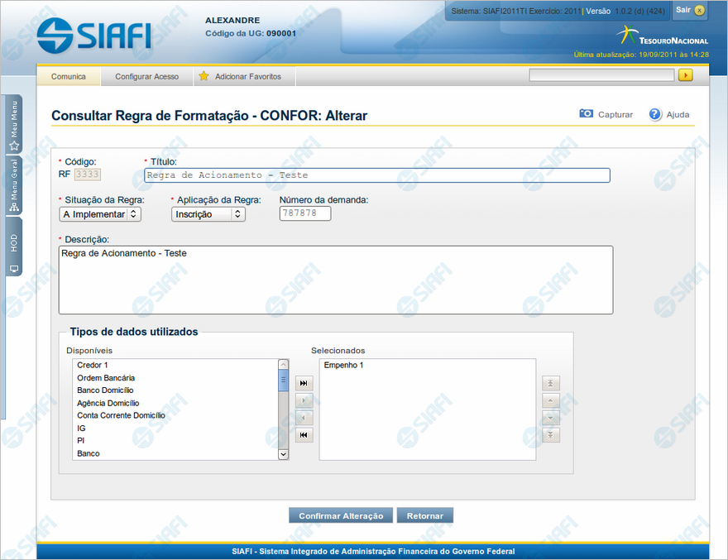Click the Título text field
This screenshot has width=728, height=560.
(376, 175)
